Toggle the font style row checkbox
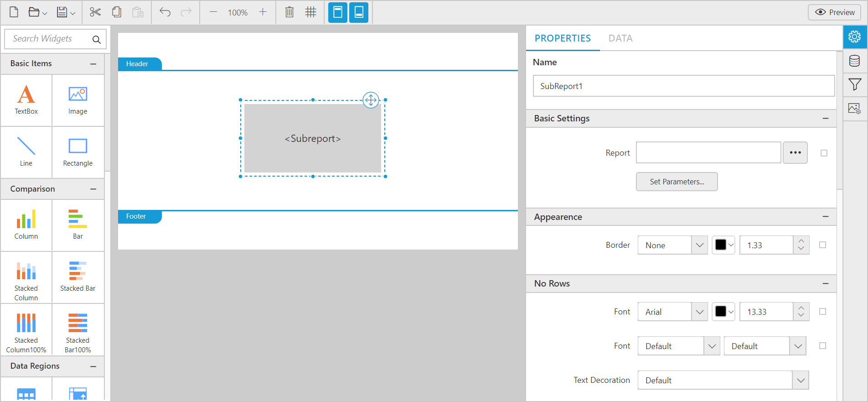868x402 pixels. point(822,346)
